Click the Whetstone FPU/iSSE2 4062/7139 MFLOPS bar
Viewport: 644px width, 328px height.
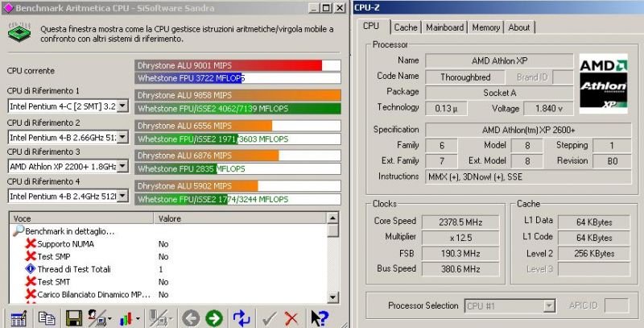(x=237, y=109)
